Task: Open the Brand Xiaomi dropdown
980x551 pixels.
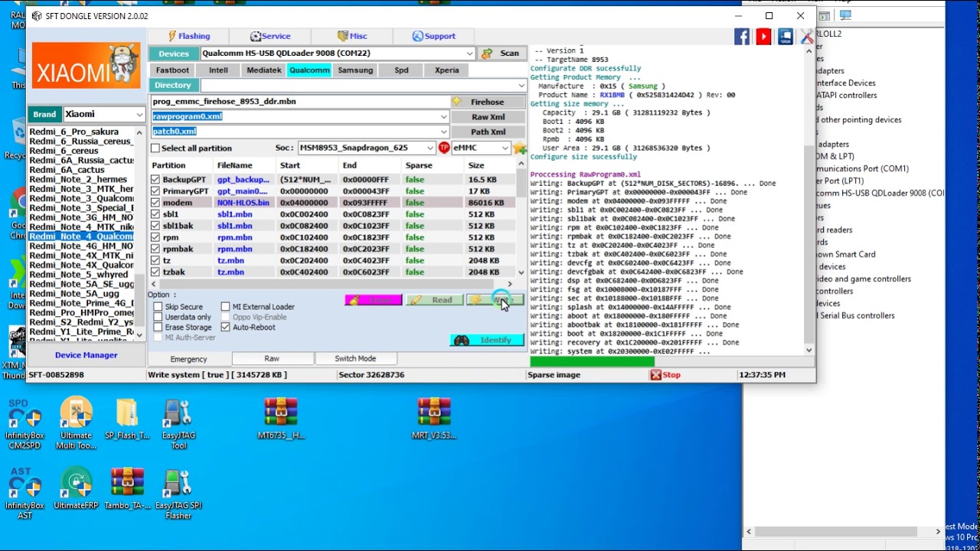Action: pyautogui.click(x=139, y=114)
